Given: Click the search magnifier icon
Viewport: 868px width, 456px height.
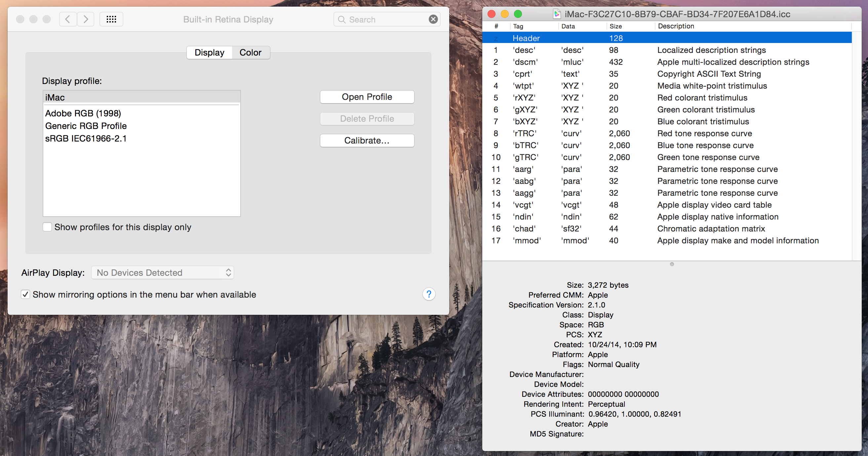Looking at the screenshot, I should point(342,19).
